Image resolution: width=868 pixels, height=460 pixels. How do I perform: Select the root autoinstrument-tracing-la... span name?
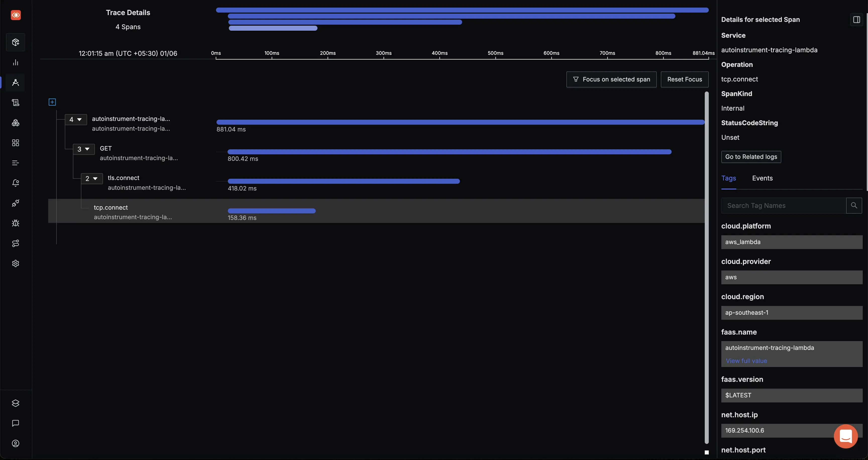point(131,119)
